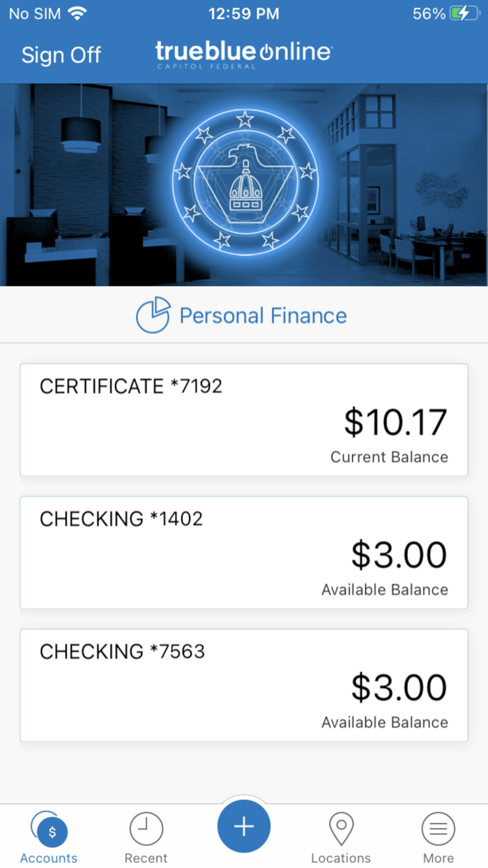488x868 pixels.
Task: Open Locations using the map pin icon
Action: click(341, 828)
